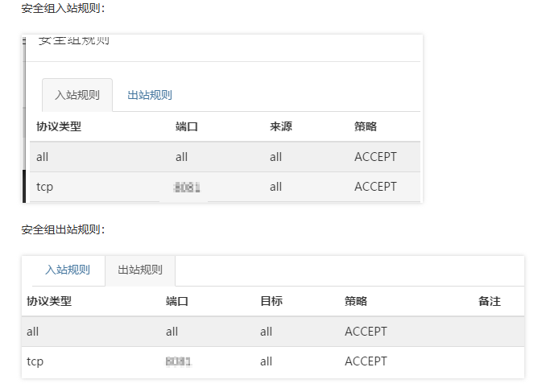Select the lower 出站规则 tab

click(140, 270)
